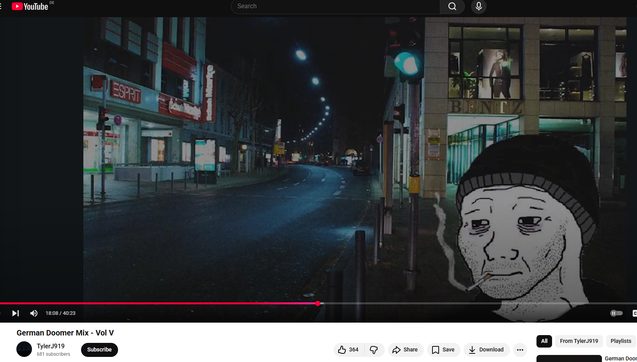Click the unplayed part of the timeline
The height and width of the screenshot is (362, 637).
479,303
